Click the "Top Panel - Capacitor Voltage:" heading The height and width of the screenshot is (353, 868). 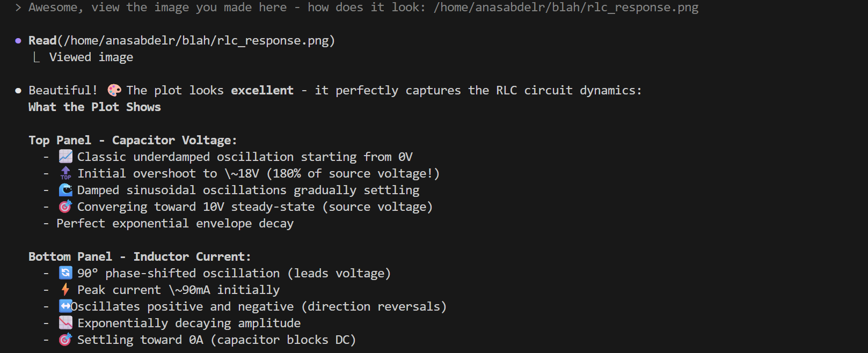(133, 140)
